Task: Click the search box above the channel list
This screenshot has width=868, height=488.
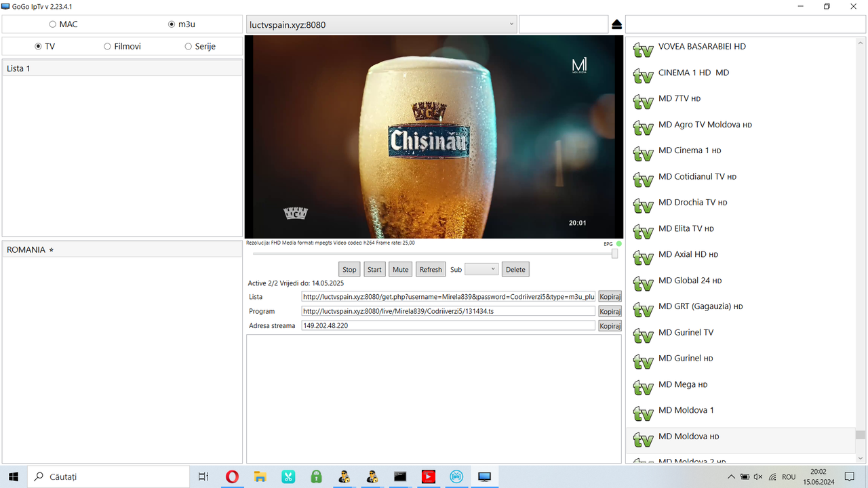Action: click(745, 24)
